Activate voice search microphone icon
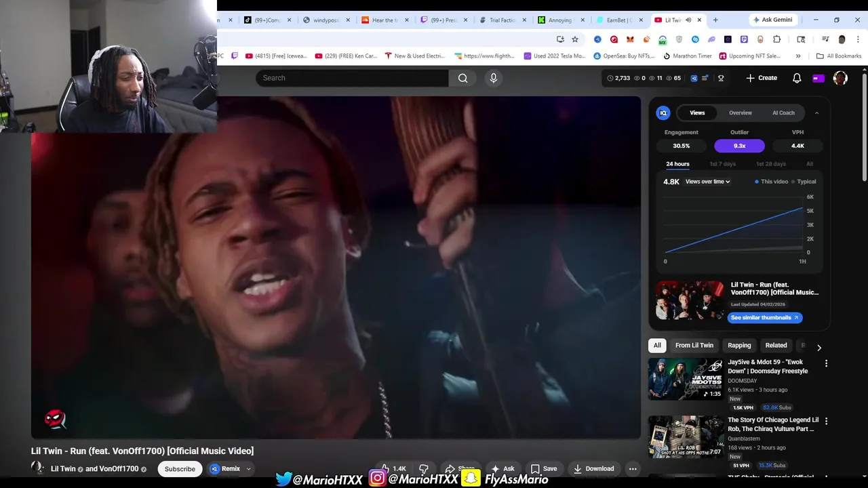 pos(494,78)
